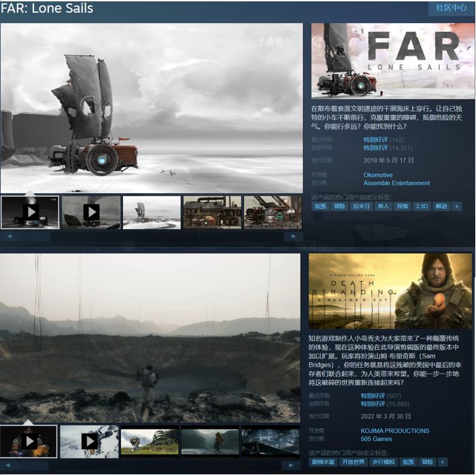Open publisher 505 Games link
Screen dimensions: 476x475
point(376,439)
